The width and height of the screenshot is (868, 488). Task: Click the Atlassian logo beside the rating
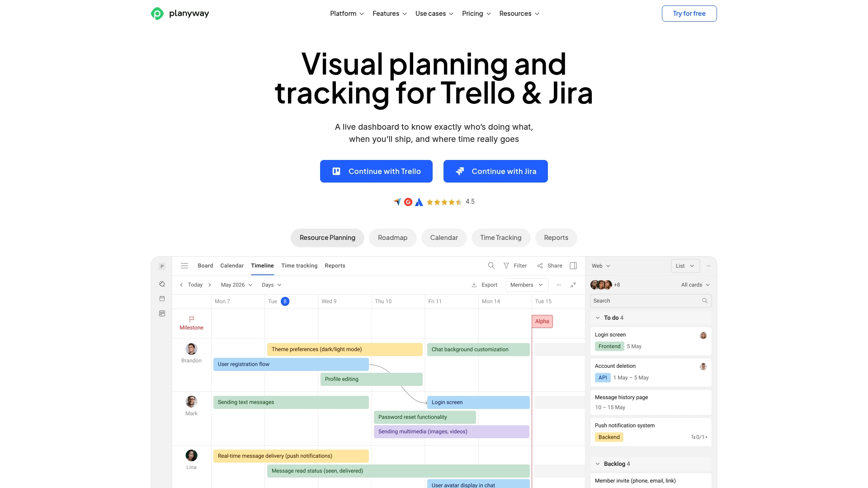(x=419, y=202)
